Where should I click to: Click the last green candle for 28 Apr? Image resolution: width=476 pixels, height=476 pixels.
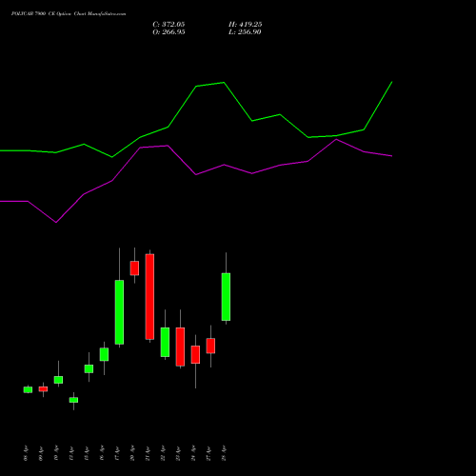pyautogui.click(x=226, y=297)
